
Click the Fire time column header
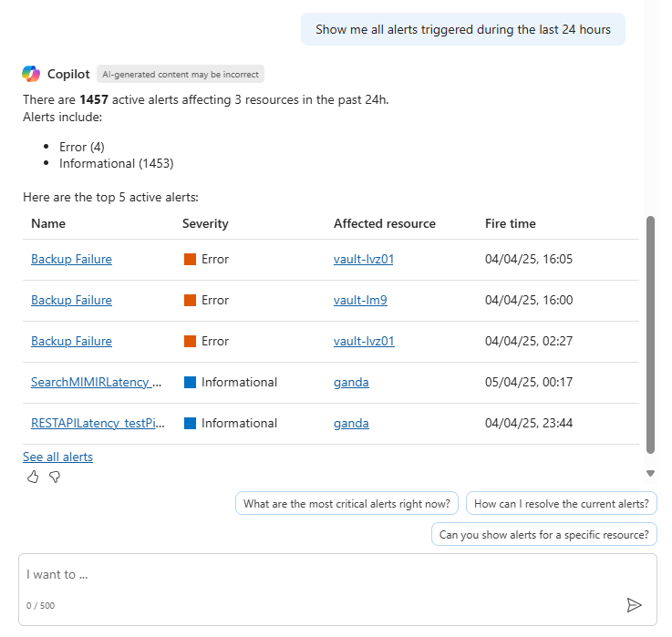[x=511, y=223]
